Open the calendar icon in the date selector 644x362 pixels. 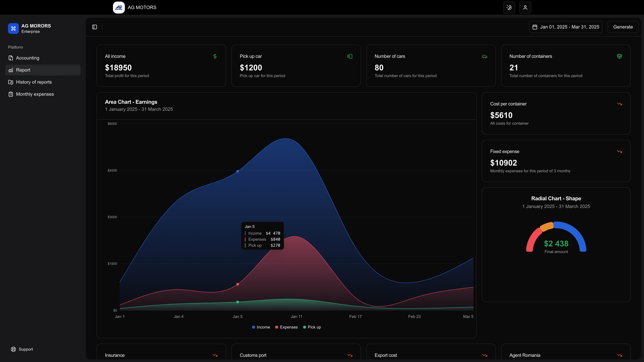click(535, 27)
